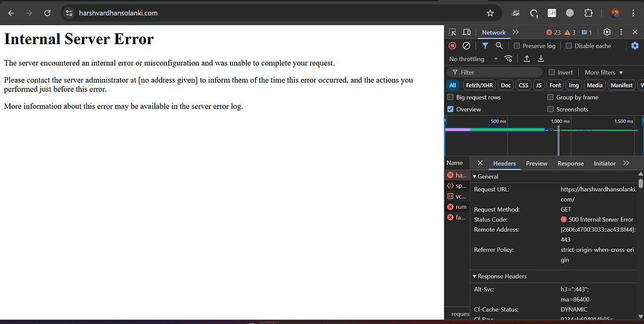Select the 'vc...' request row
This screenshot has width=644, height=324.
tap(456, 197)
